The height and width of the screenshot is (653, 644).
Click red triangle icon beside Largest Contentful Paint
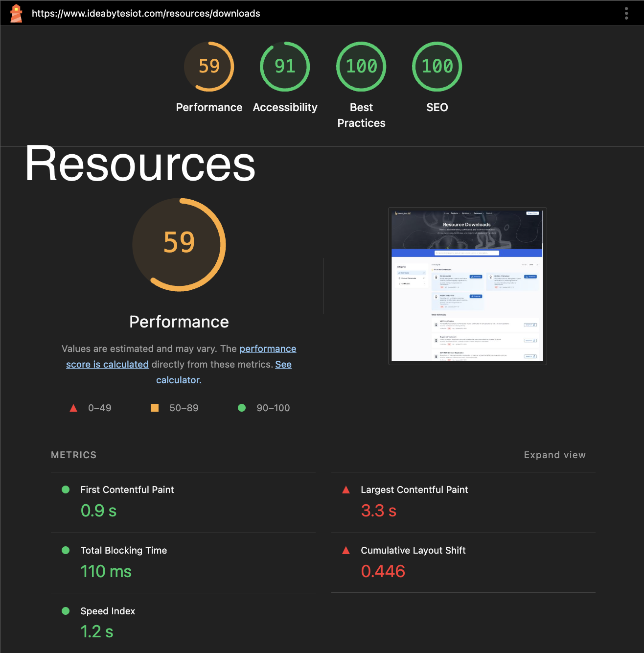click(x=346, y=489)
